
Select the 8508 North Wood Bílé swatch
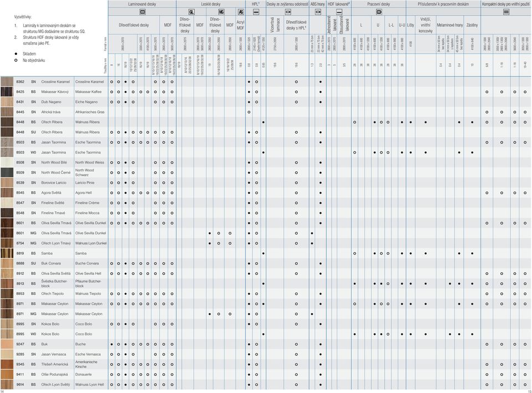tap(7, 162)
